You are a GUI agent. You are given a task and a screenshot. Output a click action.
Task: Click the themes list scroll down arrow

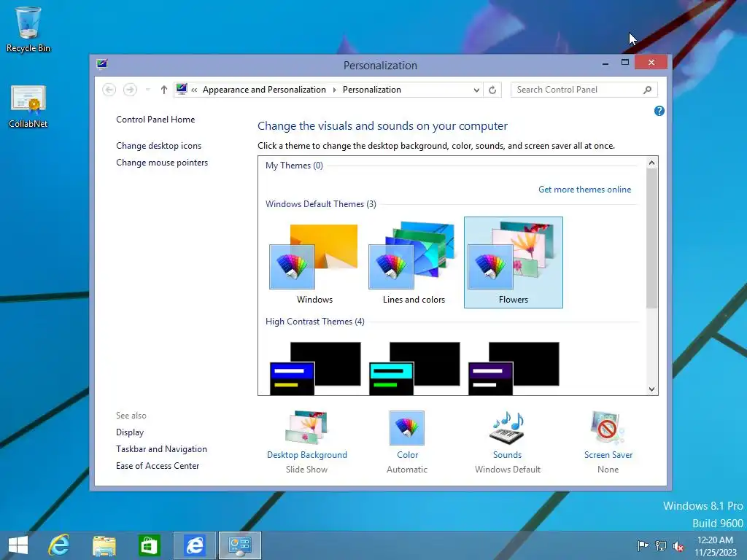click(x=651, y=389)
